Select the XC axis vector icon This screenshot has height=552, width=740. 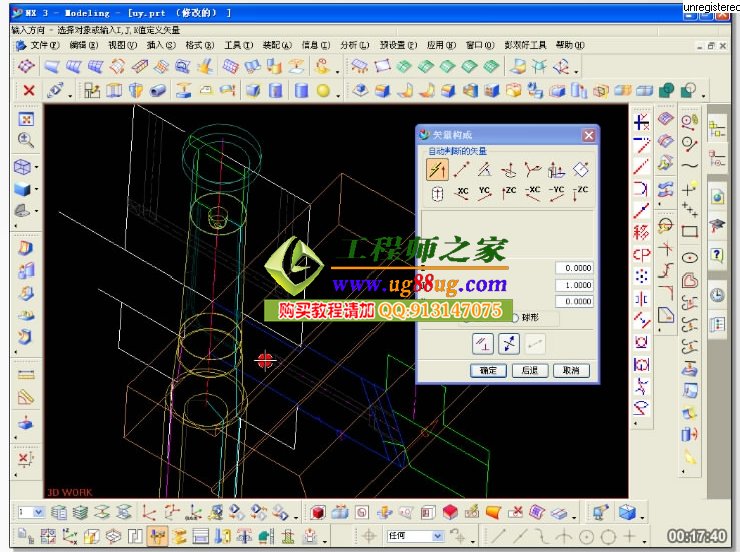[x=461, y=194]
